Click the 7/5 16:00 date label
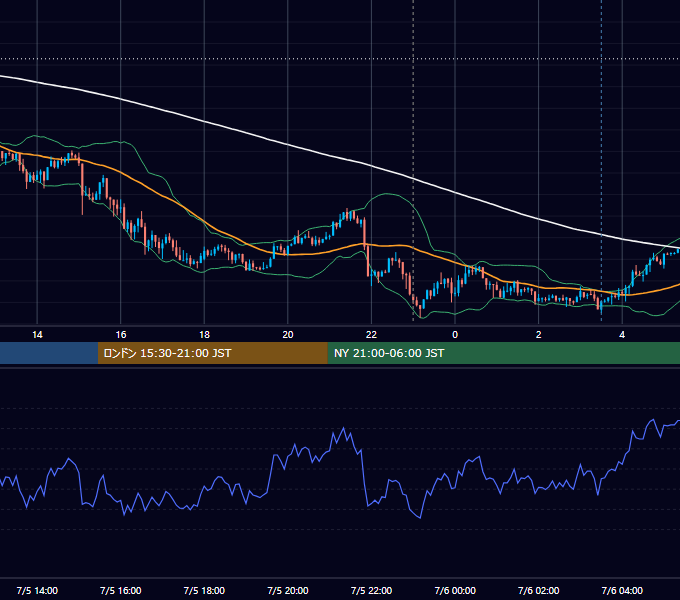 point(121,590)
